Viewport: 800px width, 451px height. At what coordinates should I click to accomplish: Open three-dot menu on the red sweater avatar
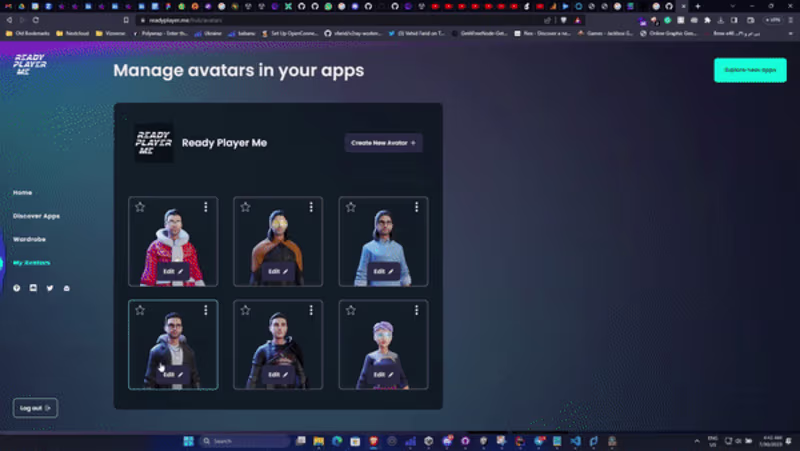(206, 207)
